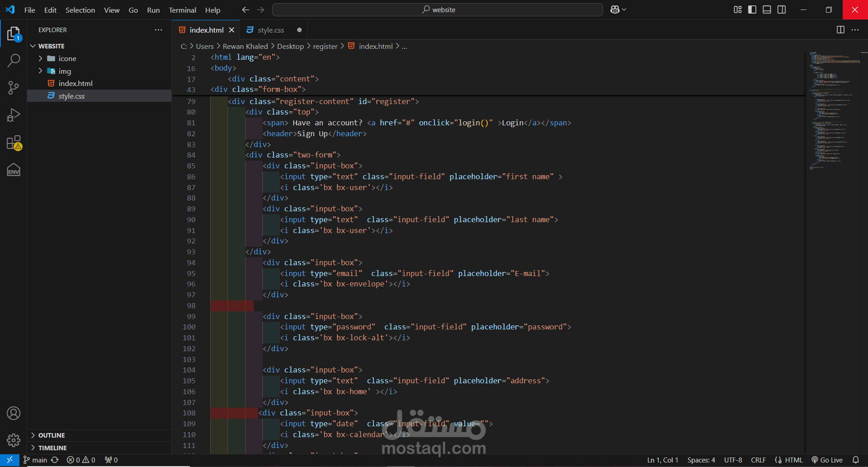Click the website search command box
The width and height of the screenshot is (868, 467).
pos(437,10)
